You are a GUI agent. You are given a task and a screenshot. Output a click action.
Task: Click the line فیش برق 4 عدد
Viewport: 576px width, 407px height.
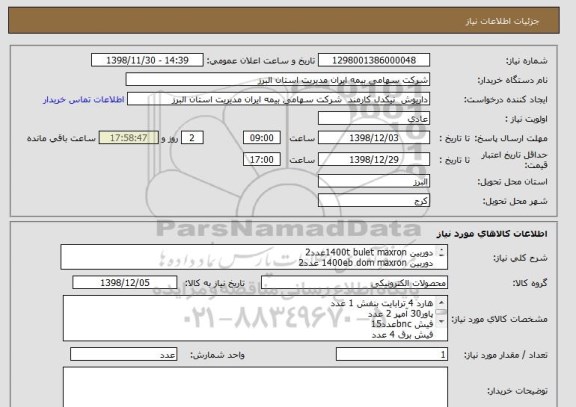pos(402,335)
